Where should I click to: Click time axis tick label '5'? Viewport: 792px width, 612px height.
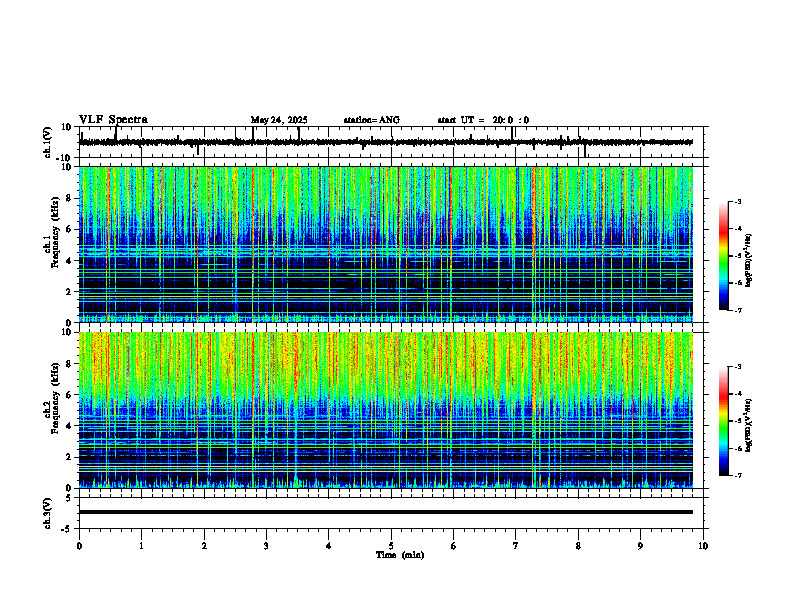(x=391, y=546)
